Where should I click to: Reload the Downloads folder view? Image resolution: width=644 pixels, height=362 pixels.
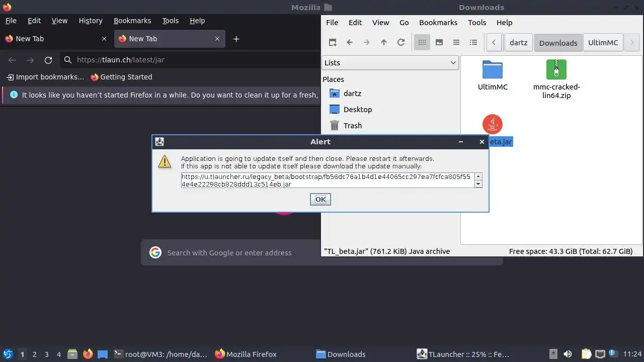[x=401, y=43]
